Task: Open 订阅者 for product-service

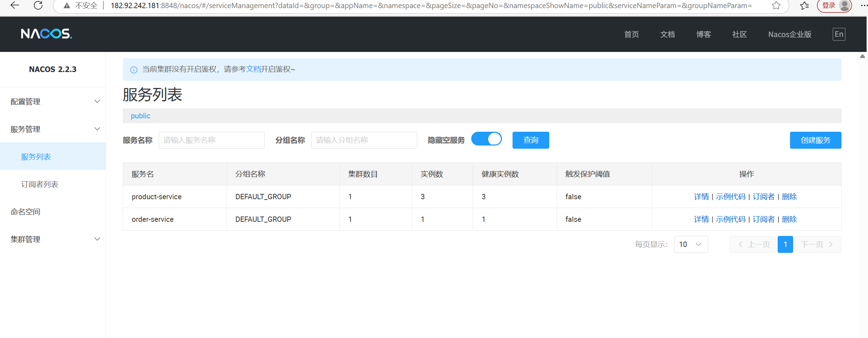Action: click(x=764, y=197)
